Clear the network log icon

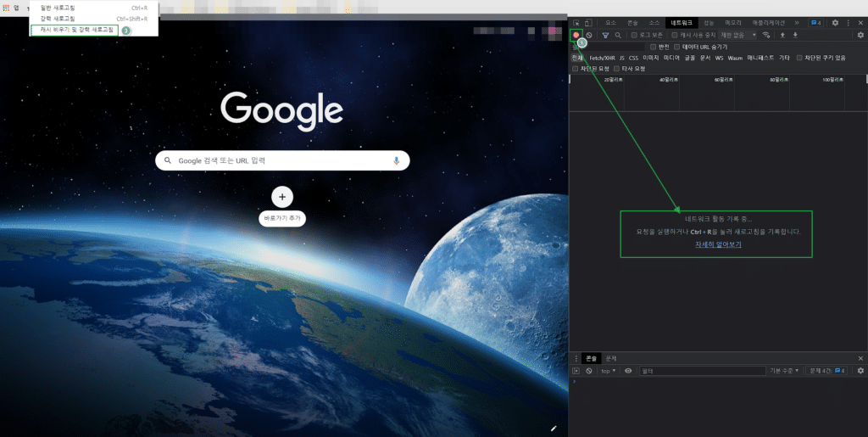click(x=590, y=36)
